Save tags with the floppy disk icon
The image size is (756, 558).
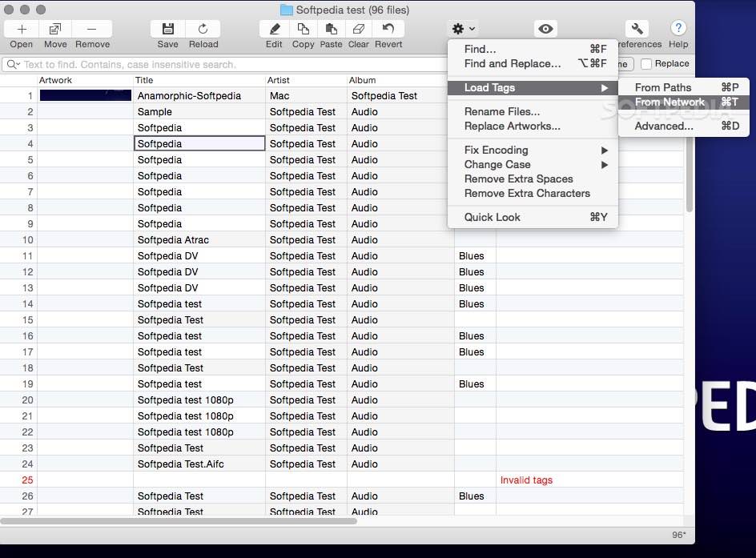click(168, 29)
